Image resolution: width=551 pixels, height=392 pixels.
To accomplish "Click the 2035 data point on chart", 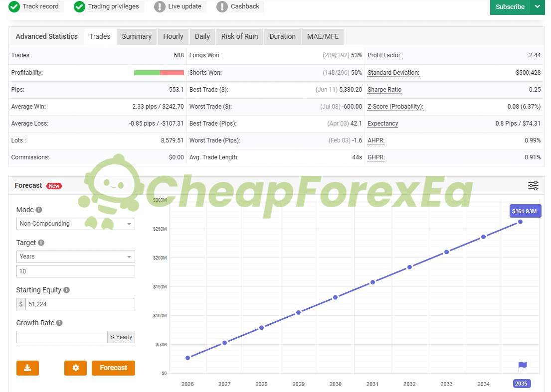I will pyautogui.click(x=521, y=222).
